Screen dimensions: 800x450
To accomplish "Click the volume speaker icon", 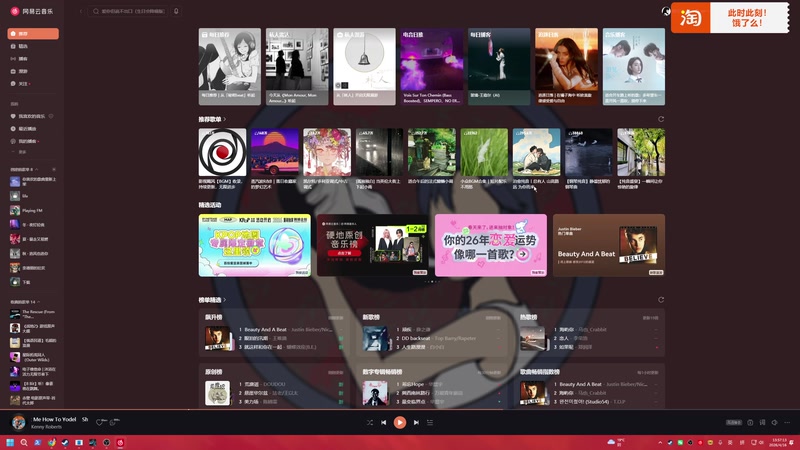I will [774, 422].
